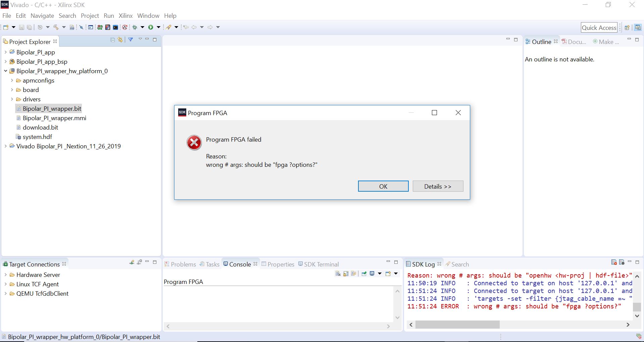The image size is (644, 342).
Task: Open the Xilinx menu
Action: tap(126, 16)
